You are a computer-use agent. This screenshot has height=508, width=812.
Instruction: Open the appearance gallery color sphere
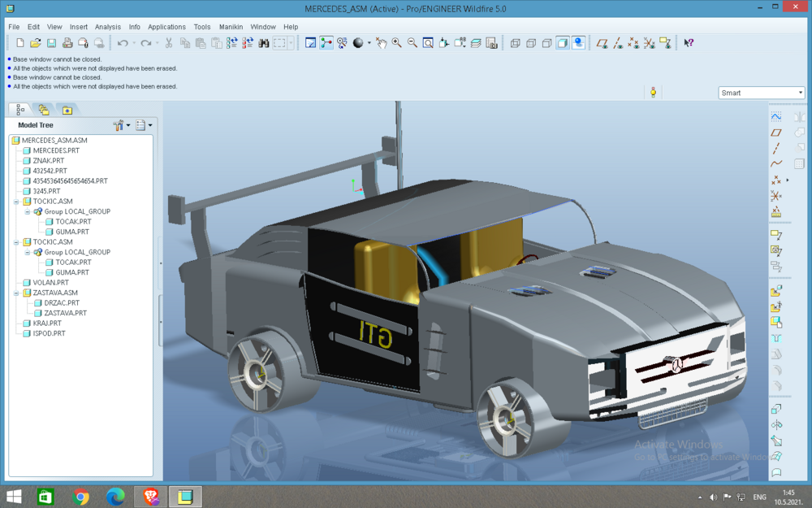pos(358,43)
